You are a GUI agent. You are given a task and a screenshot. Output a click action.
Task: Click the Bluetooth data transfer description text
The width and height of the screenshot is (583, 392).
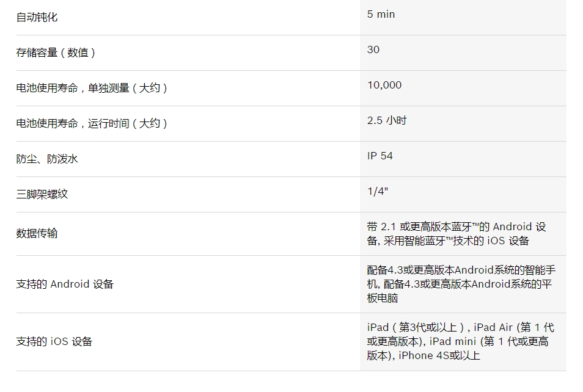coord(457,234)
